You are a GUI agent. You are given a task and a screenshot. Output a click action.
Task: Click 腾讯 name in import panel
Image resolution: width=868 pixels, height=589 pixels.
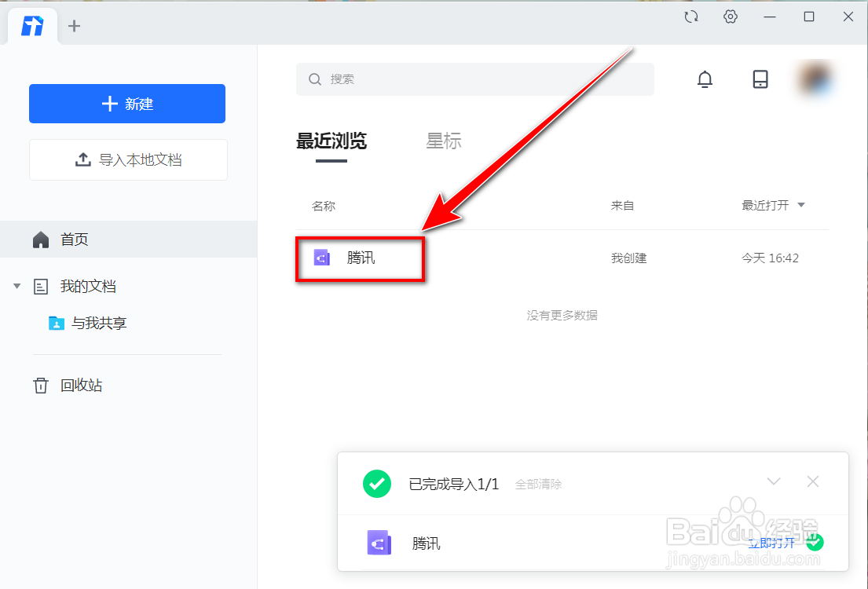coord(427,543)
